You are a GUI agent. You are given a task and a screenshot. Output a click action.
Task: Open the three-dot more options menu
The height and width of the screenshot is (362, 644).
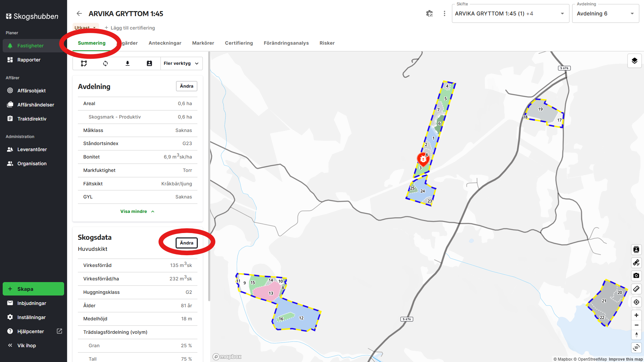click(445, 13)
